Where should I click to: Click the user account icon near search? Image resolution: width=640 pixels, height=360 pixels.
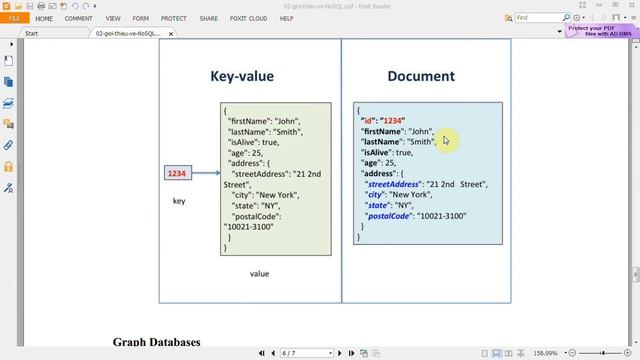(616, 18)
